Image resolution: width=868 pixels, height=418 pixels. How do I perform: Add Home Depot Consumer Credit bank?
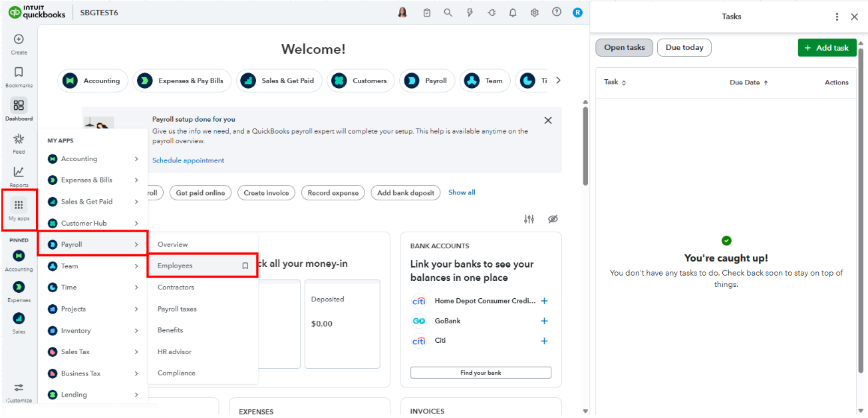pos(544,301)
